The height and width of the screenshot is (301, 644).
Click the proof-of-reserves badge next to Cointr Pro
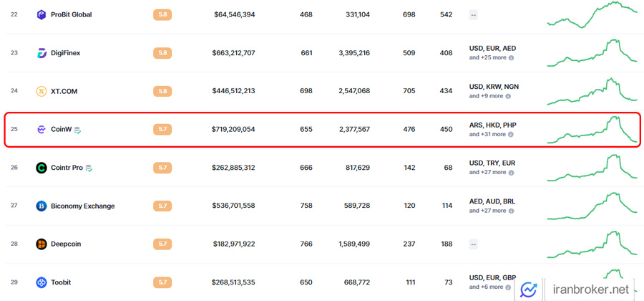(89, 168)
